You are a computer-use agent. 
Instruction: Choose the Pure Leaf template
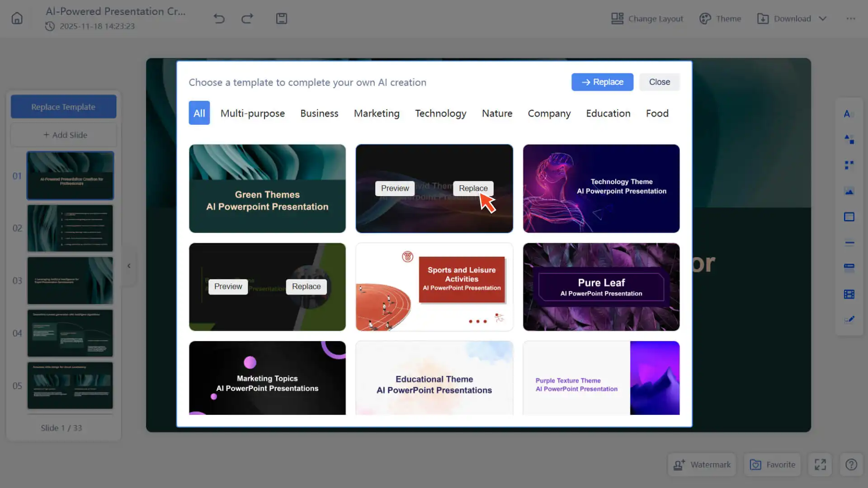(x=601, y=287)
